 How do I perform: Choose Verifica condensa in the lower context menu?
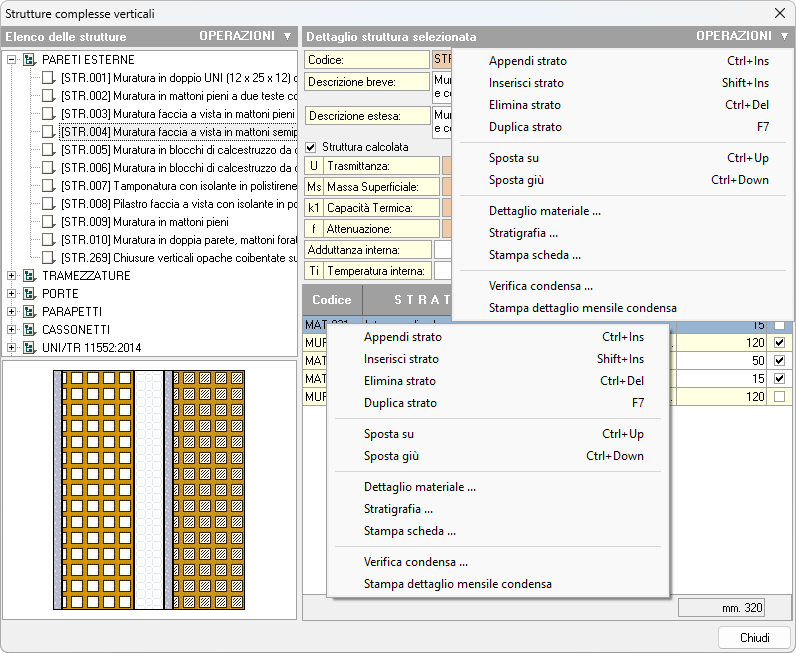pyautogui.click(x=416, y=562)
